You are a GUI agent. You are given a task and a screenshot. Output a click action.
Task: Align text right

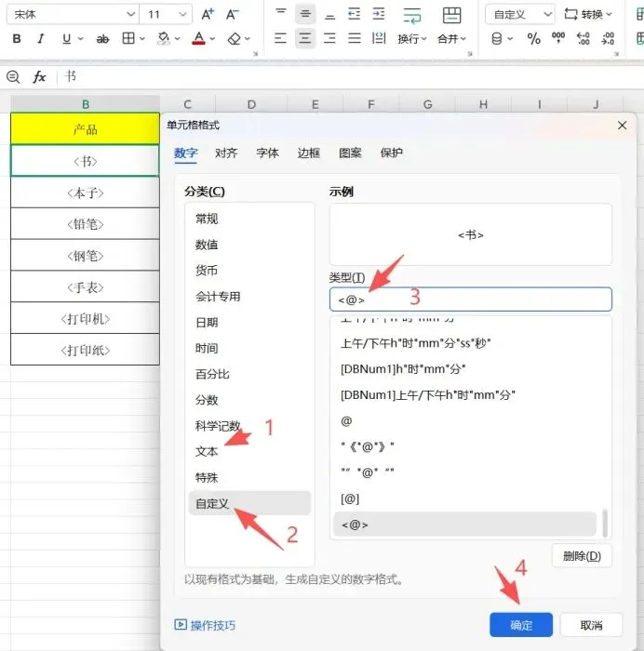pos(329,39)
